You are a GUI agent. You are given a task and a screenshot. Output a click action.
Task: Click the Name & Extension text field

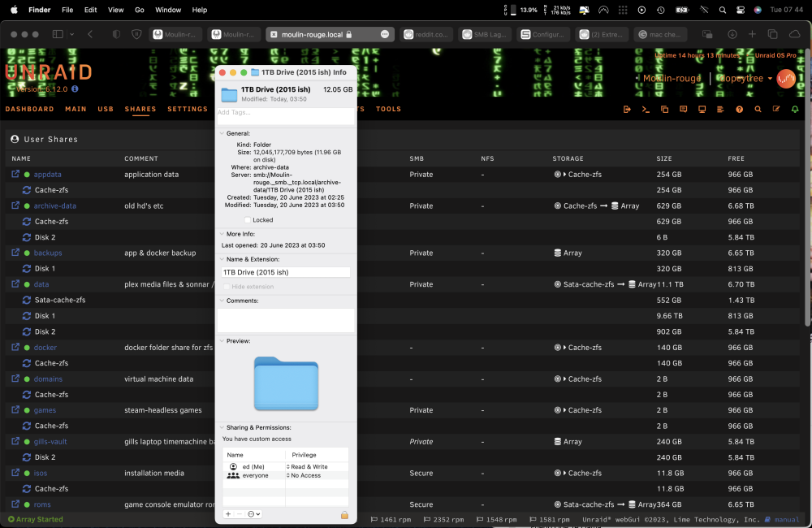[286, 272]
